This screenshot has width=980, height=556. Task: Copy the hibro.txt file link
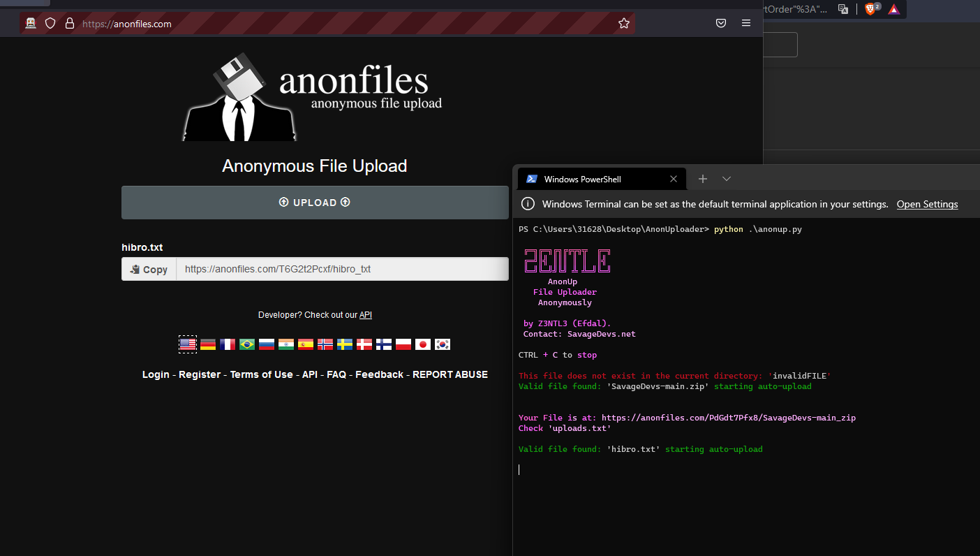(x=149, y=270)
